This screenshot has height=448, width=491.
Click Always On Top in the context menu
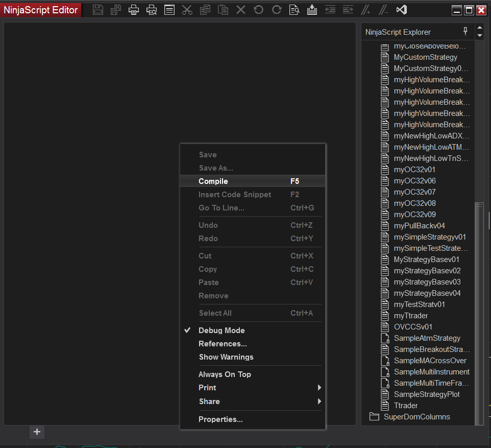225,374
